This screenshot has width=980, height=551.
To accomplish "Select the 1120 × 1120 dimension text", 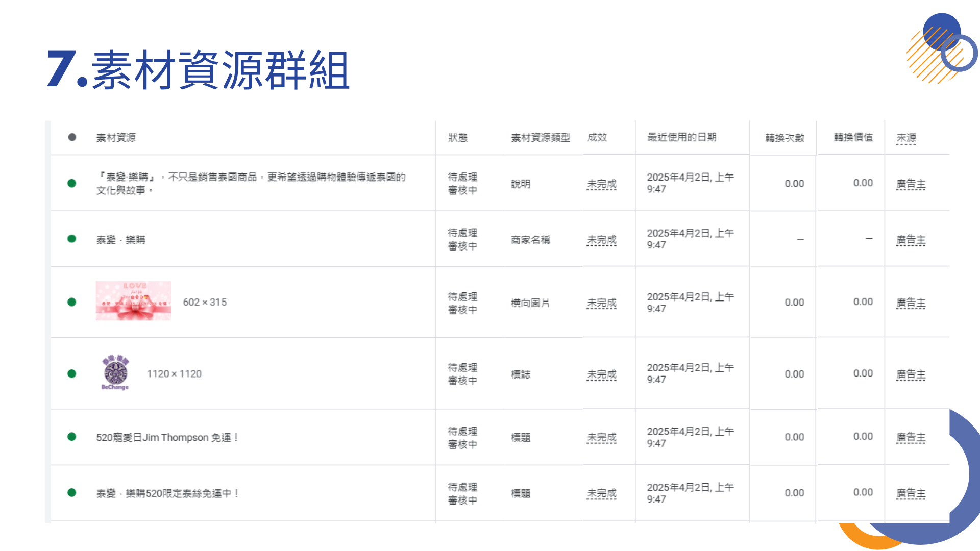I will tap(175, 374).
